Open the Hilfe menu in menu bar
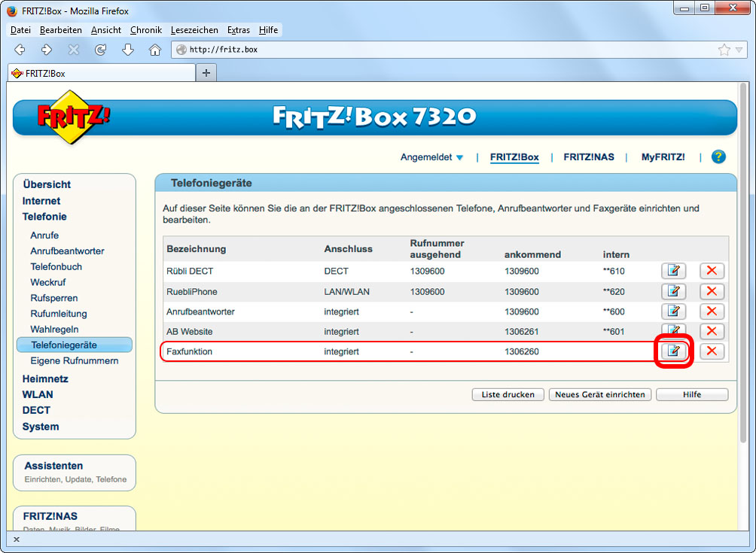 [x=268, y=30]
